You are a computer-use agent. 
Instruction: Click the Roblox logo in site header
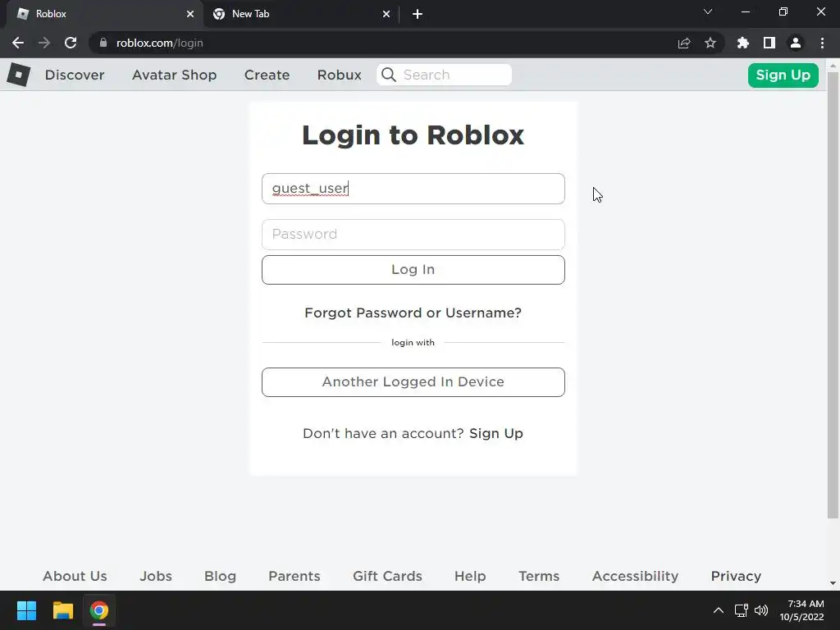19,75
